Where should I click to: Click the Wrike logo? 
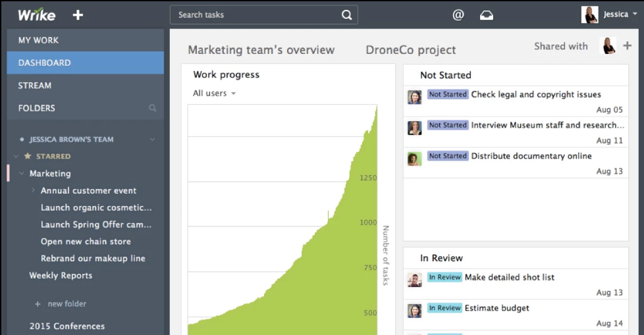[37, 14]
